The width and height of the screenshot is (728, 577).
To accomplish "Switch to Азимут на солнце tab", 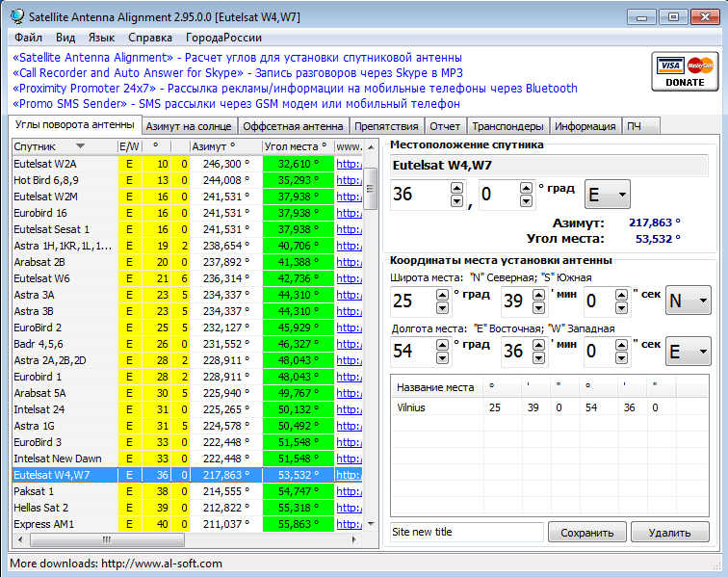I will 189,126.
